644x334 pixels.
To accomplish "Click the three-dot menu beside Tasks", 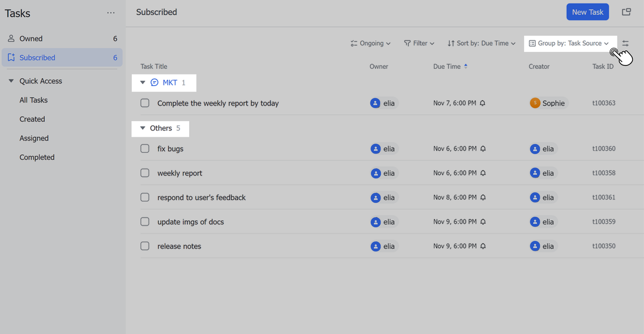I will click(111, 14).
